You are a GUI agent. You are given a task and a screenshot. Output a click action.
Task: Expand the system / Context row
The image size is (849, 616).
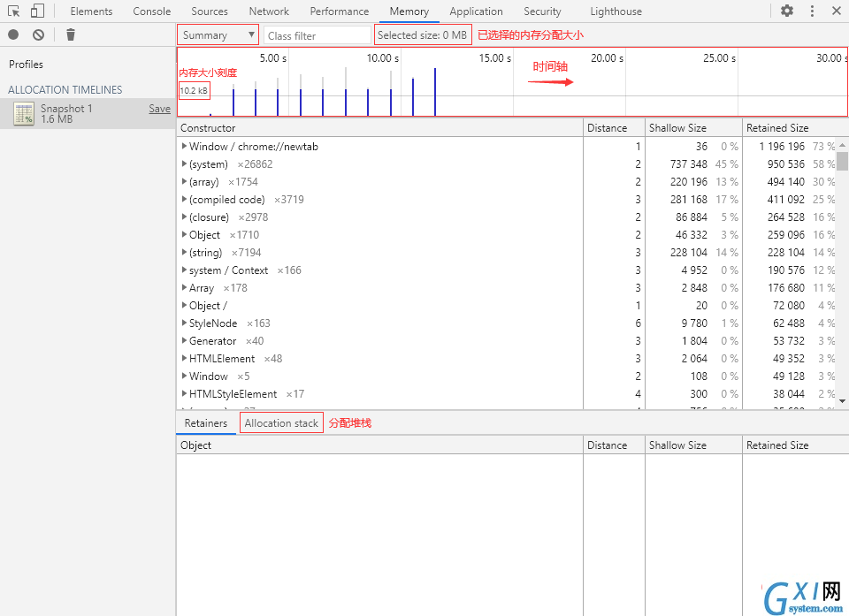pos(184,270)
